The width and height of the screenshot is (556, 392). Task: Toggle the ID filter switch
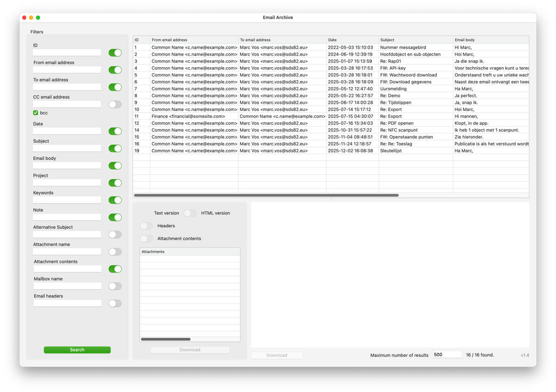click(115, 53)
